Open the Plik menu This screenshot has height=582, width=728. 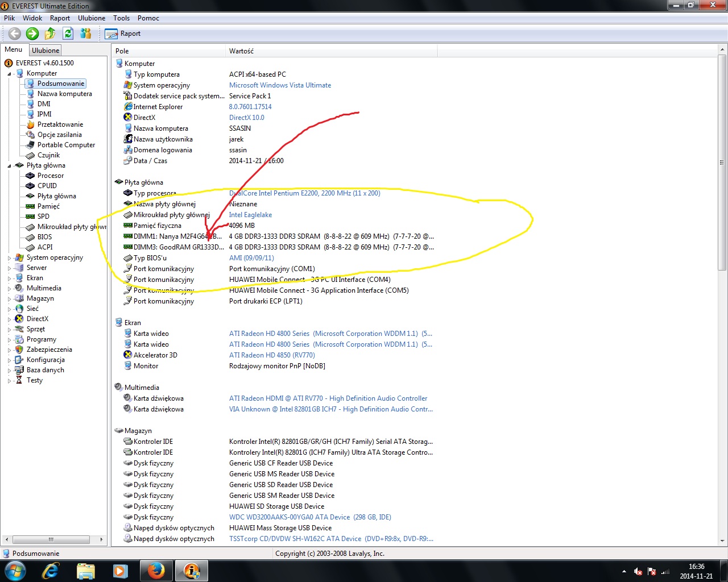pyautogui.click(x=10, y=18)
